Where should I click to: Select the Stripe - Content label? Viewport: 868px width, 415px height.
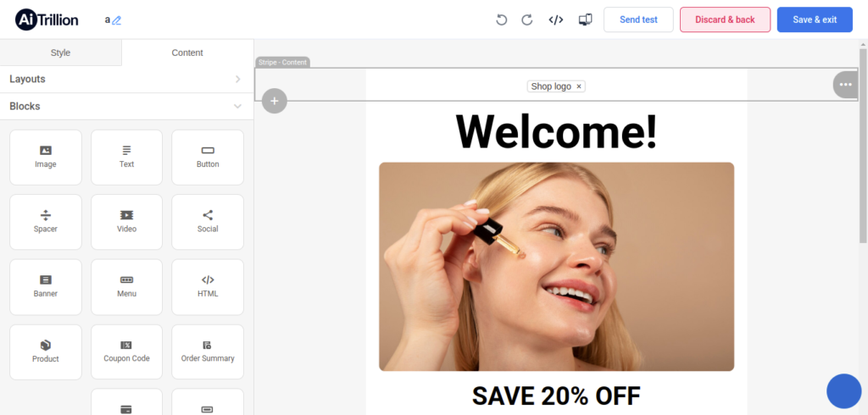(282, 62)
